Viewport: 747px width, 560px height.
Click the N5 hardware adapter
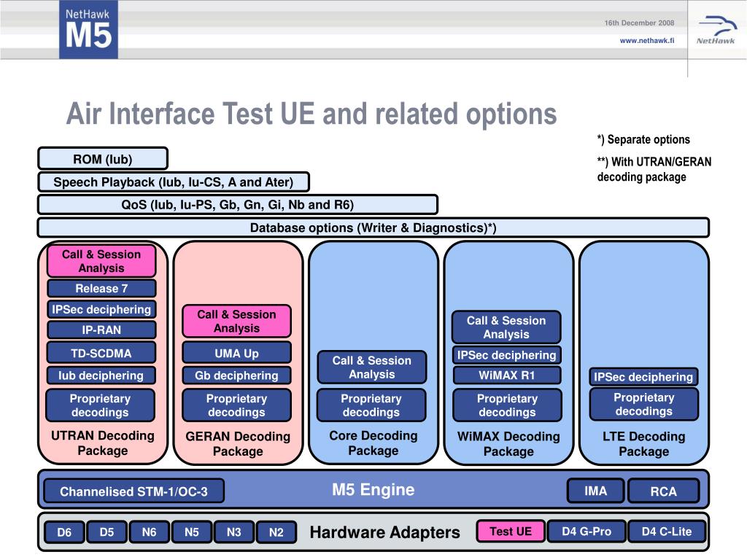point(192,532)
